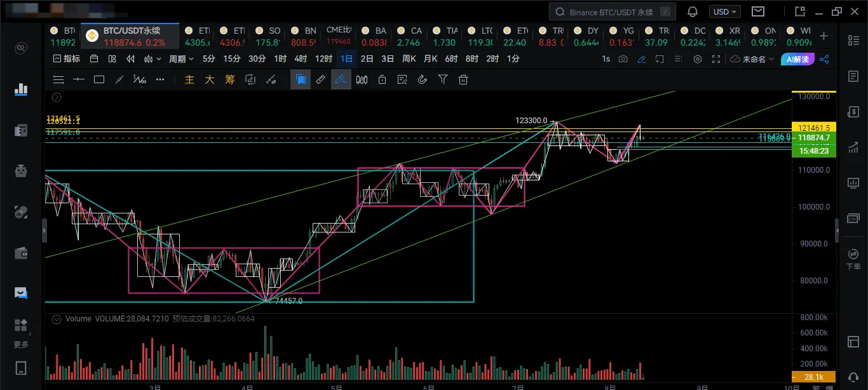868x390 pixels.
Task: Click the candlestick pattern tool icon
Action: pos(362,79)
